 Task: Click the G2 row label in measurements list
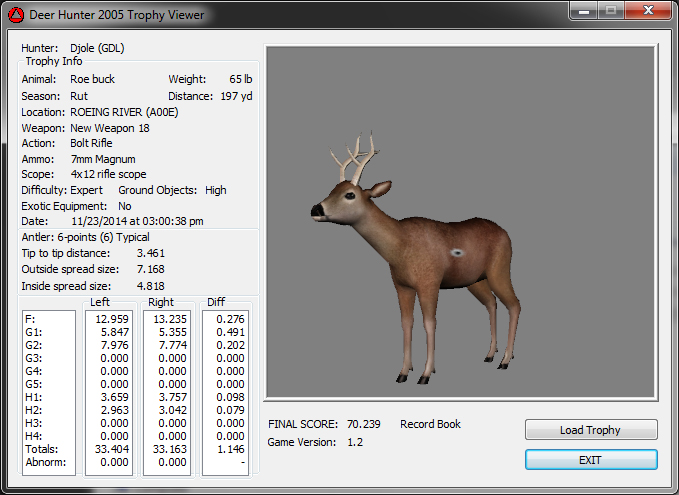[30, 345]
